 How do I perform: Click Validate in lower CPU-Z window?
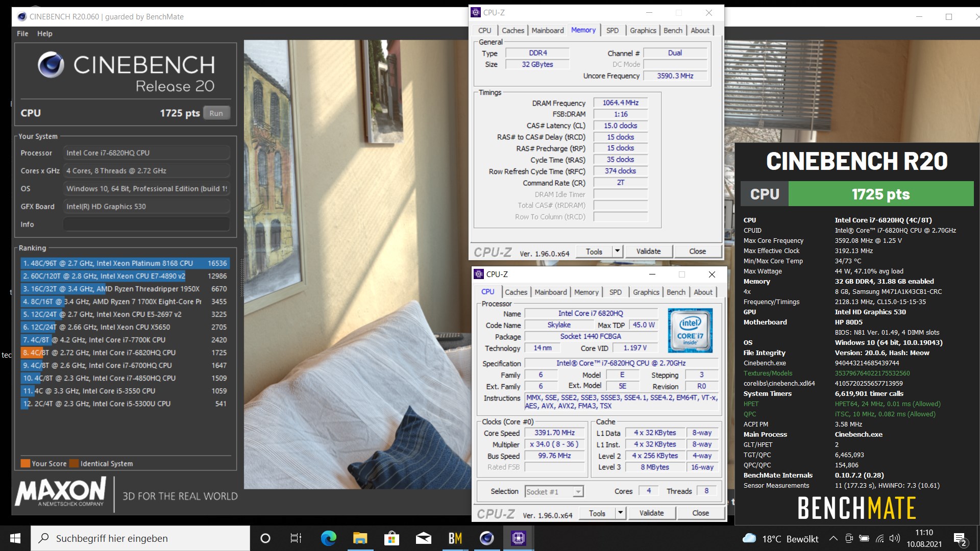(651, 513)
